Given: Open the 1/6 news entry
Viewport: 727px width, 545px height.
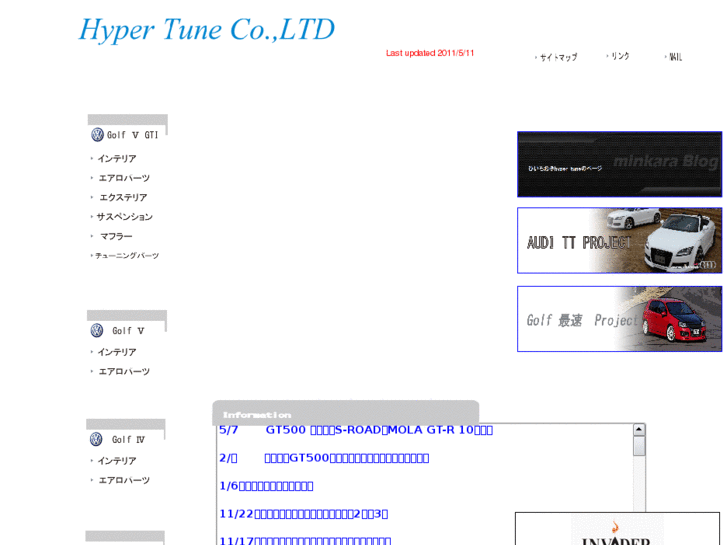Looking at the screenshot, I should (x=266, y=486).
